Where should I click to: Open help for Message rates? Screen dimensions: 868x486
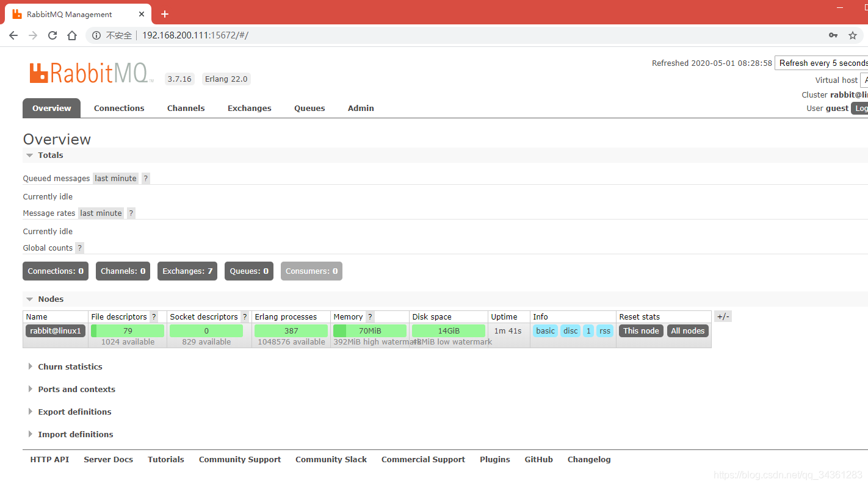tap(131, 213)
